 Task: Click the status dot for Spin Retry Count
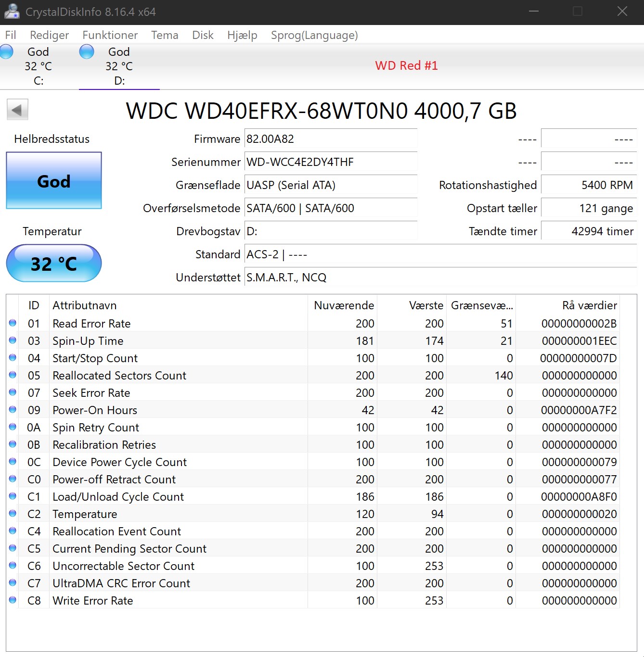coord(13,427)
